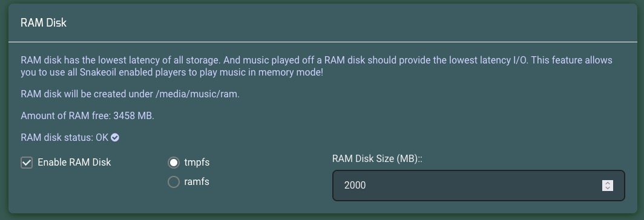Click the empty area of the RAM Disk header bar
The width and height of the screenshot is (644, 220).
tap(349, 23)
